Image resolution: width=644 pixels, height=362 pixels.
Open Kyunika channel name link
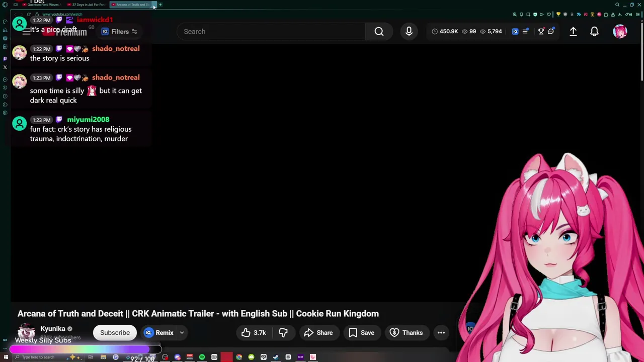click(x=53, y=329)
